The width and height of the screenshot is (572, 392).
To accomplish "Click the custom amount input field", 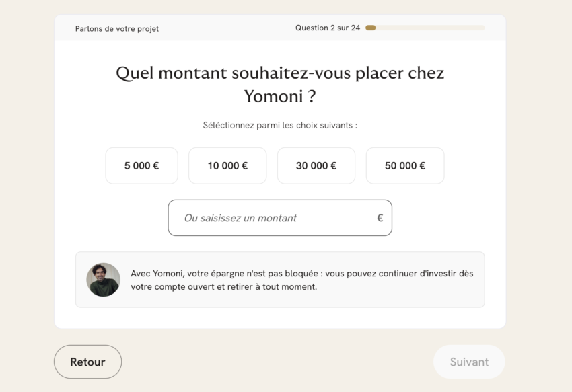I will point(269,218).
